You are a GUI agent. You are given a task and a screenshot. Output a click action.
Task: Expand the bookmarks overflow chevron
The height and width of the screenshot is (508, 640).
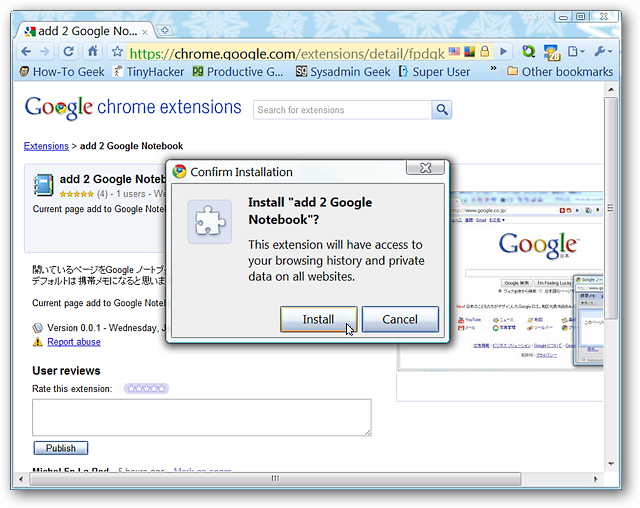click(493, 68)
